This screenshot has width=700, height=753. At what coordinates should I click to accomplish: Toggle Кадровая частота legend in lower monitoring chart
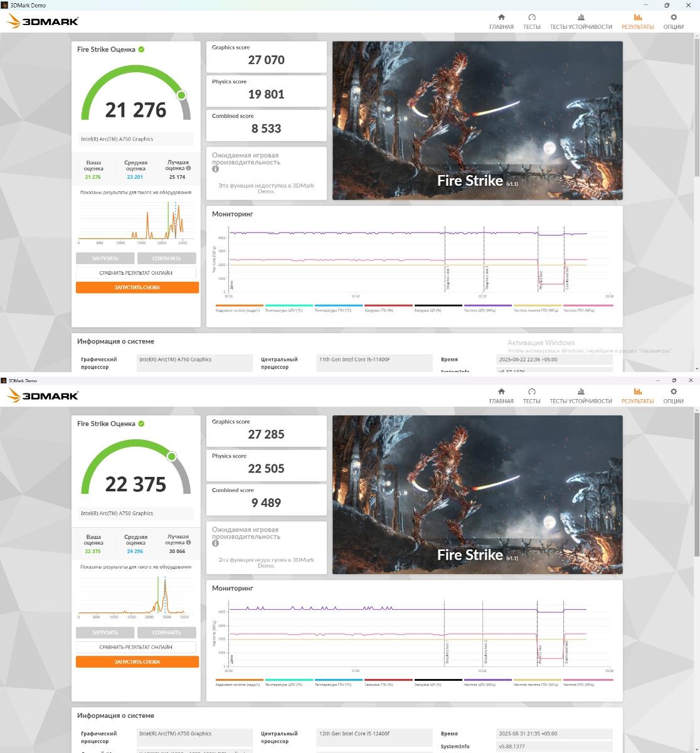point(239,682)
